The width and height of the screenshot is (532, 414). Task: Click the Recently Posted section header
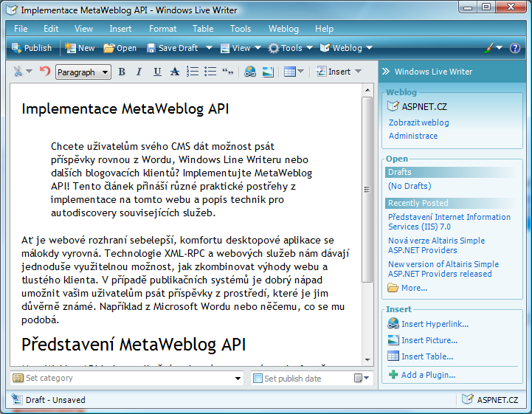click(x=452, y=203)
